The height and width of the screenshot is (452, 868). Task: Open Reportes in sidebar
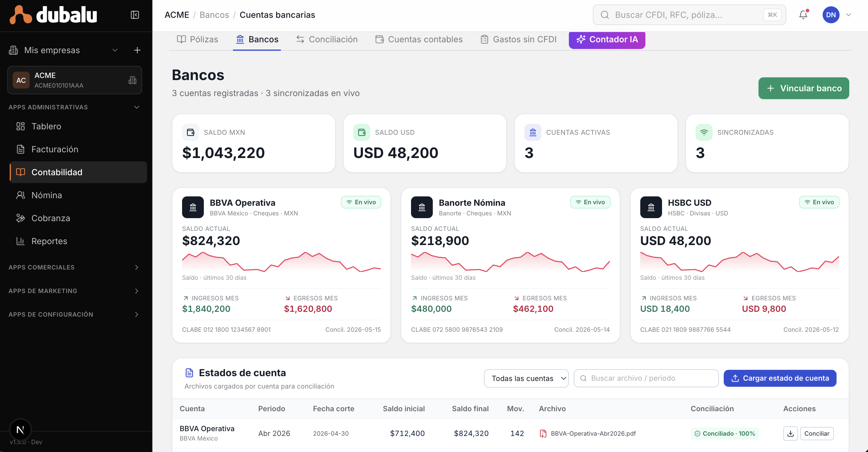click(78, 241)
